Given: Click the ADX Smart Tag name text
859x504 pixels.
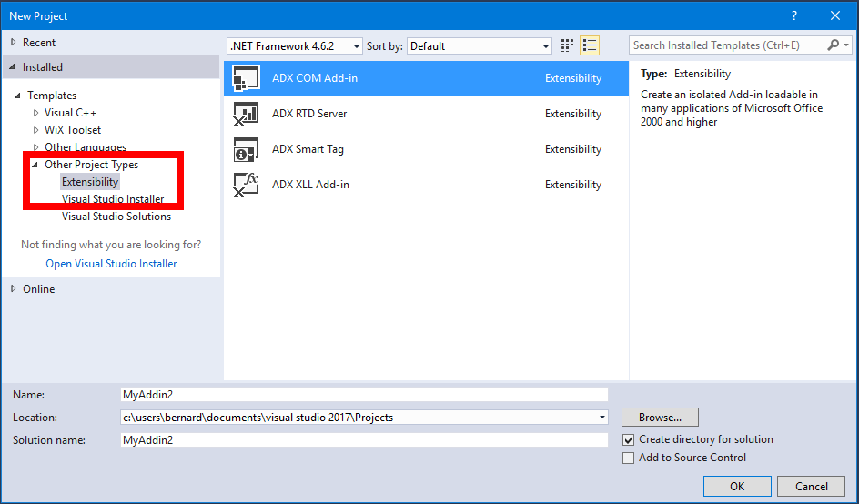Looking at the screenshot, I should tap(308, 149).
